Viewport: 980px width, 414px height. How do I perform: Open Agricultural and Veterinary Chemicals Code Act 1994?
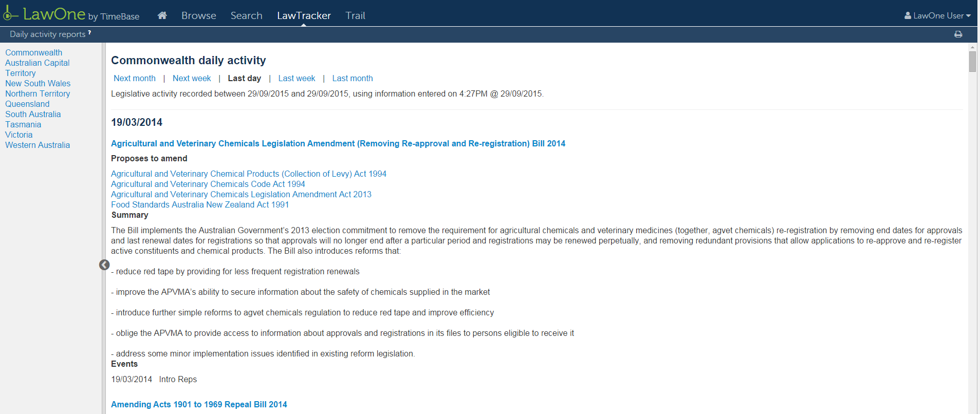point(208,184)
